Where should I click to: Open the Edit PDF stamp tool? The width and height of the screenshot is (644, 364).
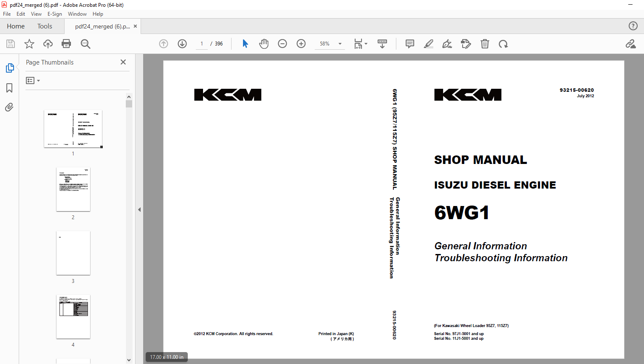466,44
